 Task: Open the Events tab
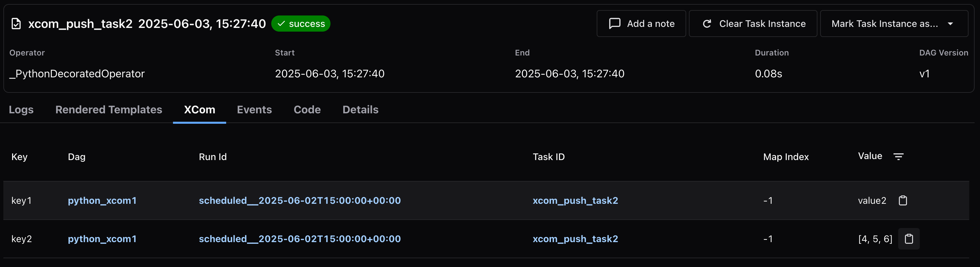click(254, 110)
